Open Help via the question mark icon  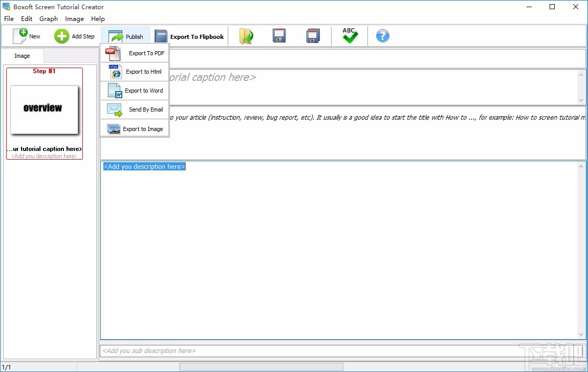(x=382, y=36)
